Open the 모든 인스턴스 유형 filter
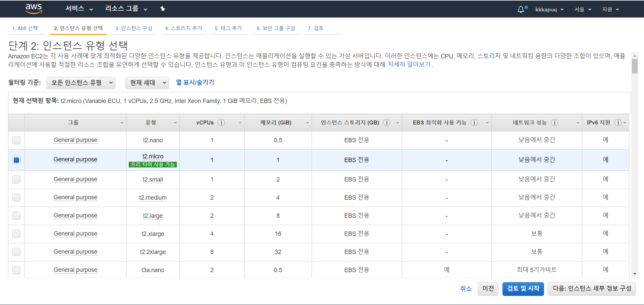Image resolution: width=644 pixels, height=305 pixels. pyautogui.click(x=81, y=83)
